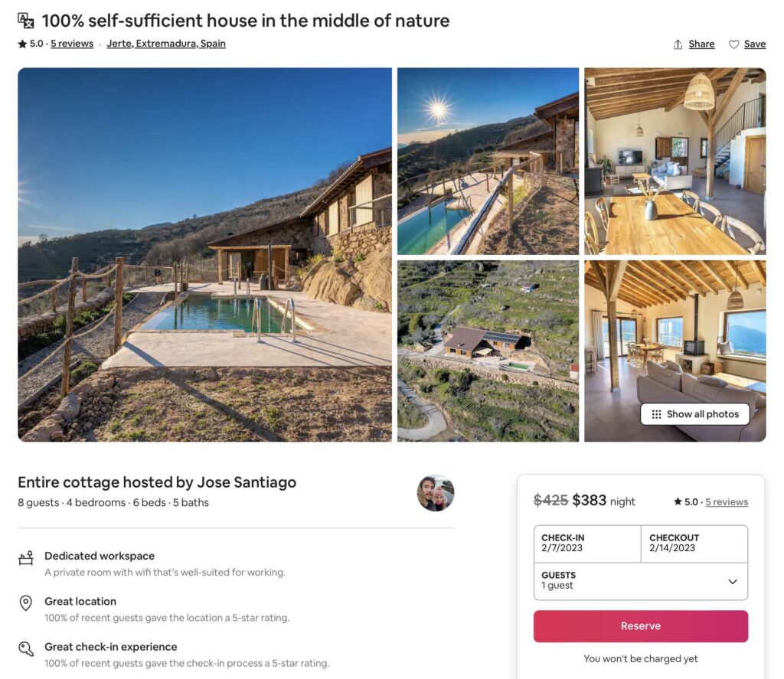Open the 5 reviews link in booking widget

pyautogui.click(x=726, y=501)
